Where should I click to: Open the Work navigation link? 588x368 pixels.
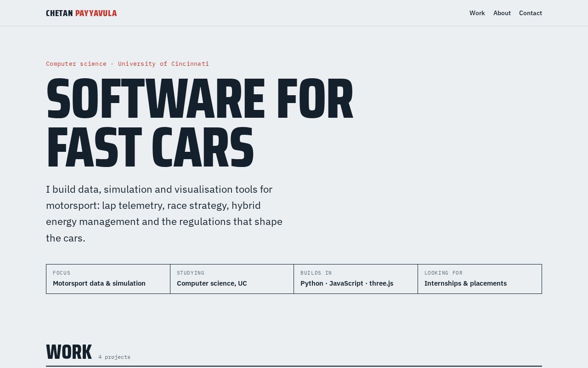[477, 13]
